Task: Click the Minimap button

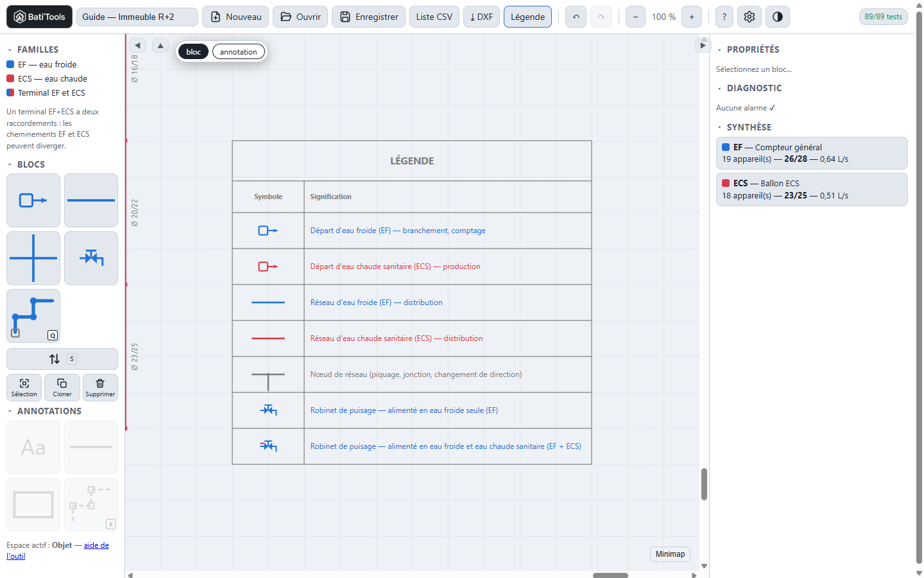Action: point(671,554)
